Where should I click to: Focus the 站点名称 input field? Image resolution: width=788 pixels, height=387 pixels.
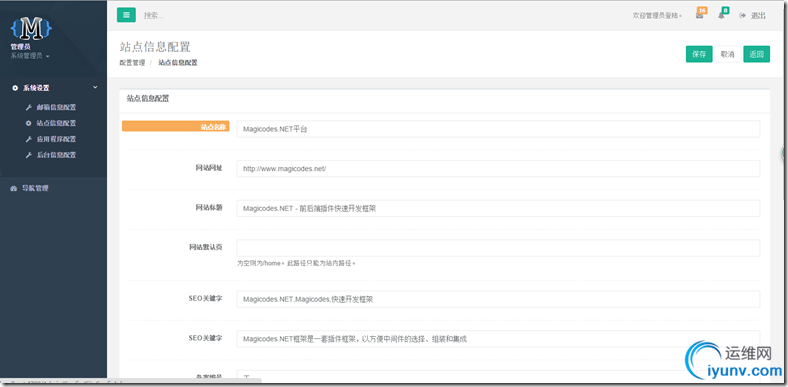tap(498, 129)
